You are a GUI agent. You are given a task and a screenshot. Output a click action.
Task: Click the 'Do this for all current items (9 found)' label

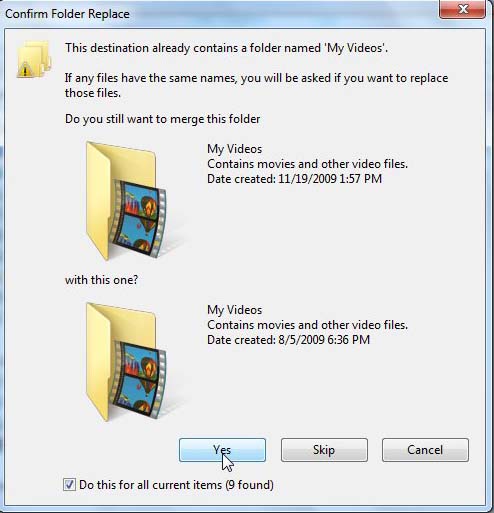176,485
